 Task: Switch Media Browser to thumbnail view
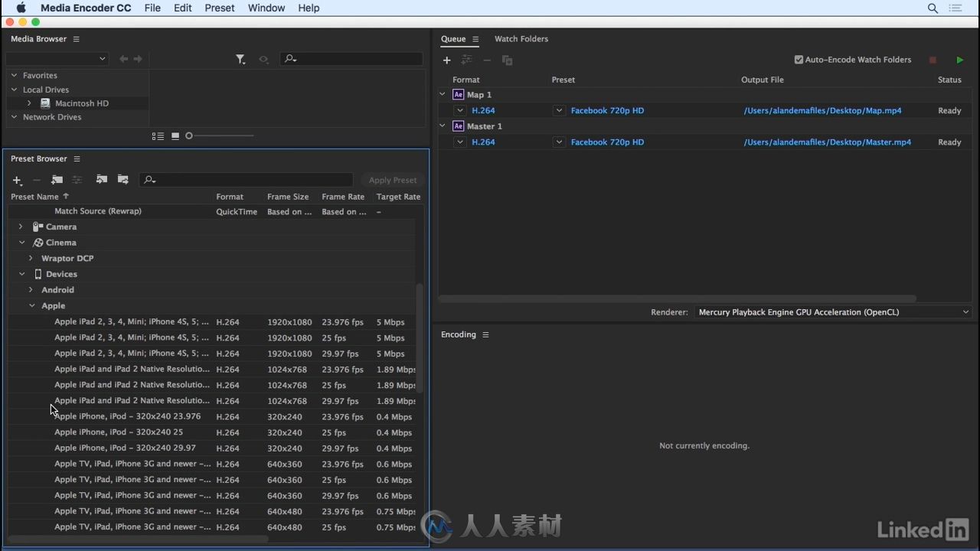coord(175,136)
